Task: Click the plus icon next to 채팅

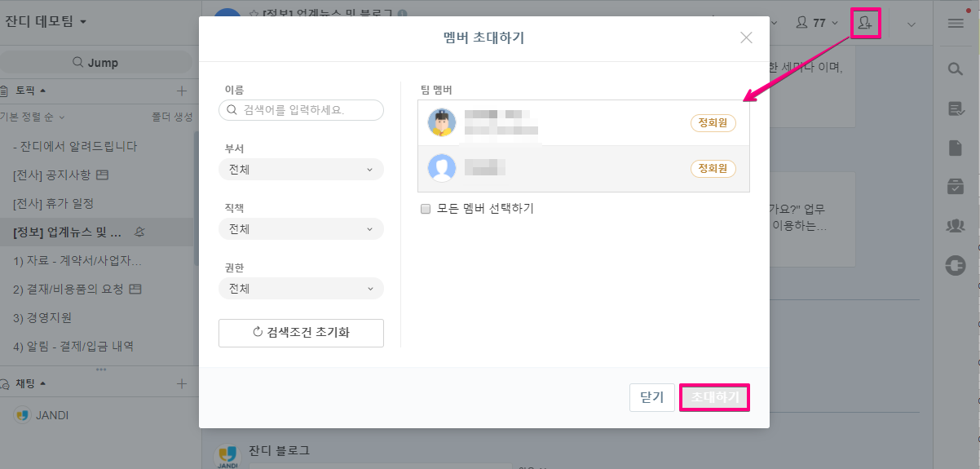Action: coord(182,383)
